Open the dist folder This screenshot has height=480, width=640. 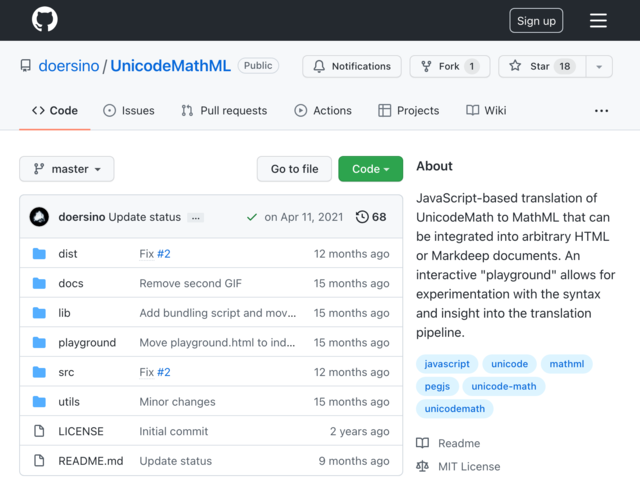click(68, 253)
